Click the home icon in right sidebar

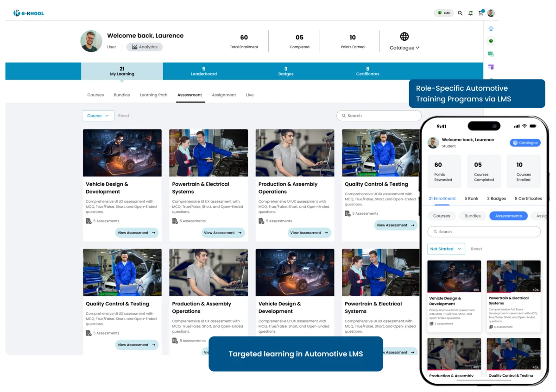[x=491, y=29]
